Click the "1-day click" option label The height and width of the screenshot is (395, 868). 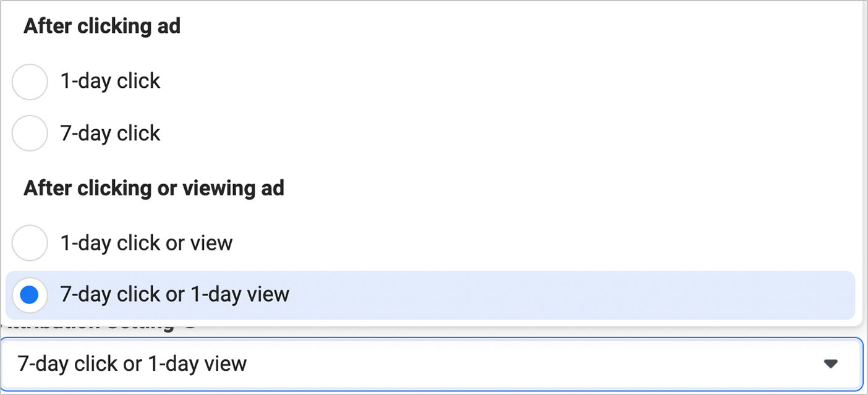(x=110, y=82)
